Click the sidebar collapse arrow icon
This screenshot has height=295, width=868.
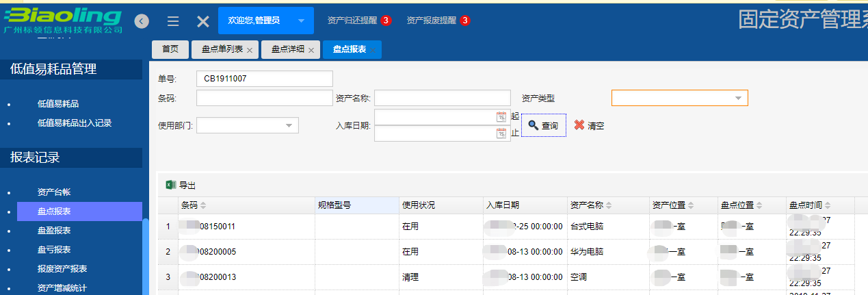click(142, 21)
